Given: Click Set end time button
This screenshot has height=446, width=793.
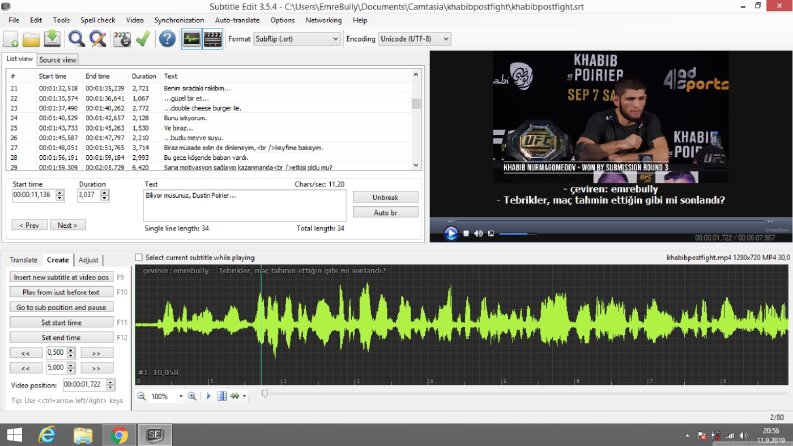Looking at the screenshot, I should point(61,337).
